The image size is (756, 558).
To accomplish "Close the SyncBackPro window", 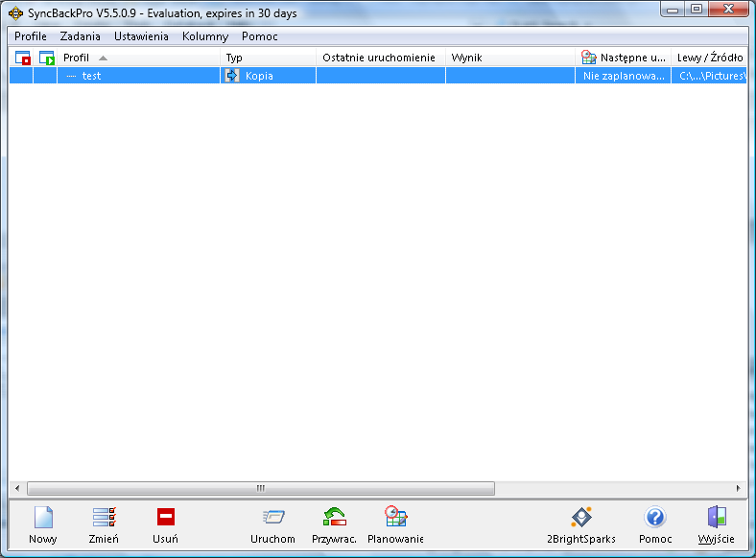I will tap(728, 10).
